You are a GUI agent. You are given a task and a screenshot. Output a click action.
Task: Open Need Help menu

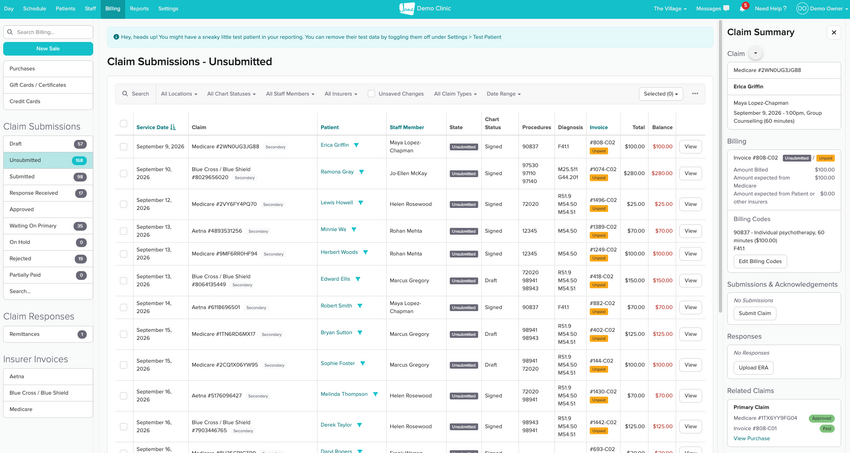click(770, 9)
